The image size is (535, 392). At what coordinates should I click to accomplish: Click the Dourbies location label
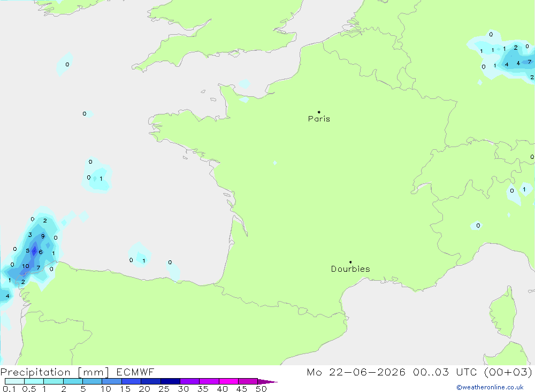350,269
